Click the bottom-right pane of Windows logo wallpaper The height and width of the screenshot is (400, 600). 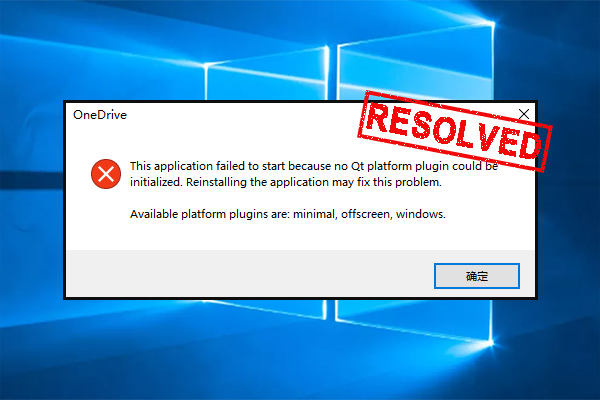pos(413,320)
